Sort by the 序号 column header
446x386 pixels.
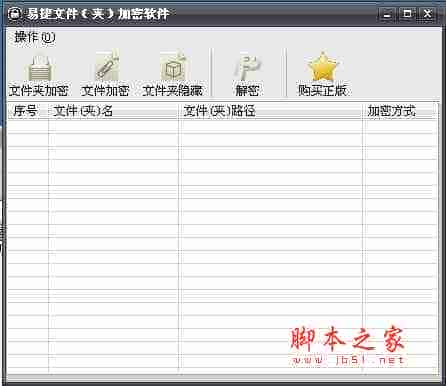28,111
